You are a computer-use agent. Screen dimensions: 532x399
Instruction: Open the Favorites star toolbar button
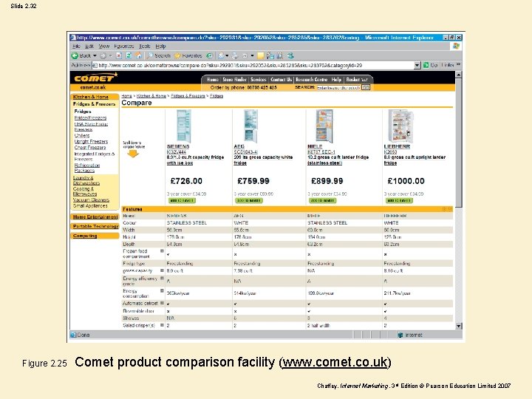click(x=188, y=55)
